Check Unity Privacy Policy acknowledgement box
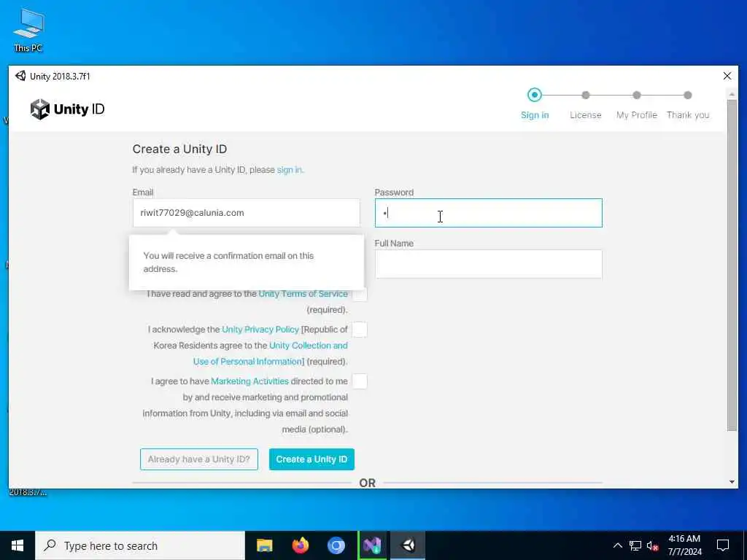The height and width of the screenshot is (560, 747). tap(360, 330)
